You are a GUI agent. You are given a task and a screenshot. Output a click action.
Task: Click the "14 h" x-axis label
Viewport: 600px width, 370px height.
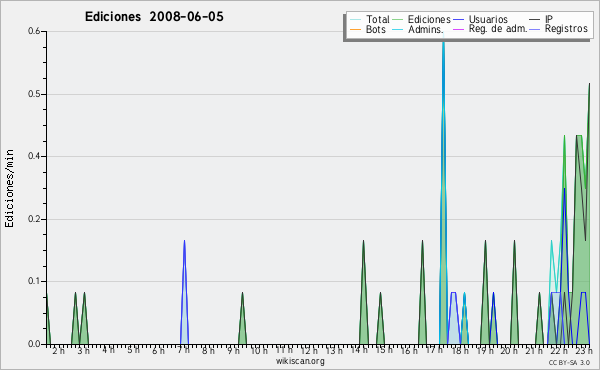point(359,350)
